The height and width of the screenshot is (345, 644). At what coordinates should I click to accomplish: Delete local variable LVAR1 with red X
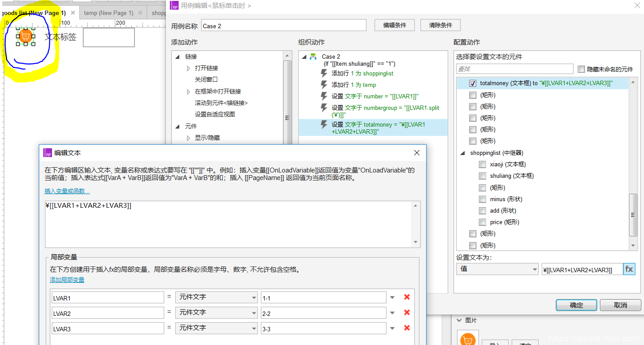(407, 297)
